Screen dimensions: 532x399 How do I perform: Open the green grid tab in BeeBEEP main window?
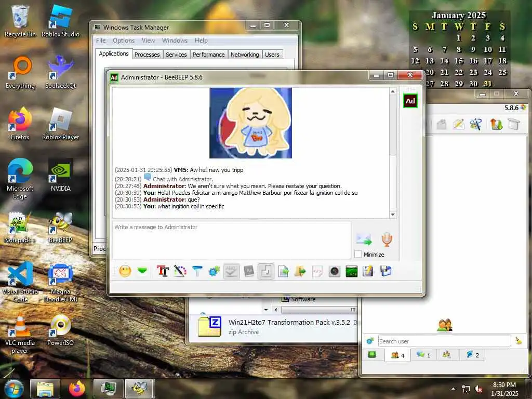[372, 354]
